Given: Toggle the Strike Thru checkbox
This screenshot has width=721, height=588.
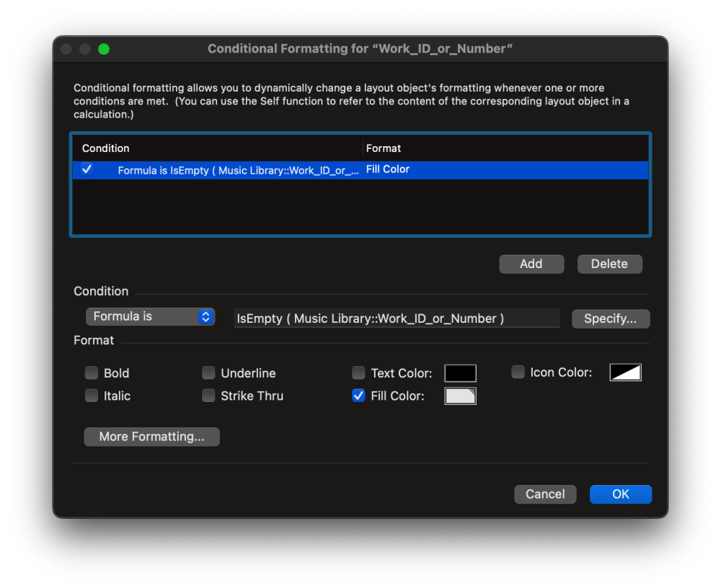Looking at the screenshot, I should pyautogui.click(x=208, y=396).
